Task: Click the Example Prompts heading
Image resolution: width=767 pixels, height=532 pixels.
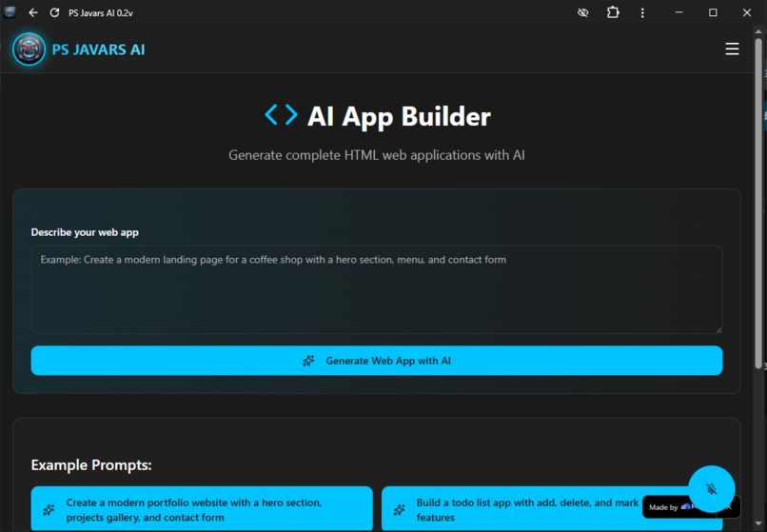Action: (91, 465)
